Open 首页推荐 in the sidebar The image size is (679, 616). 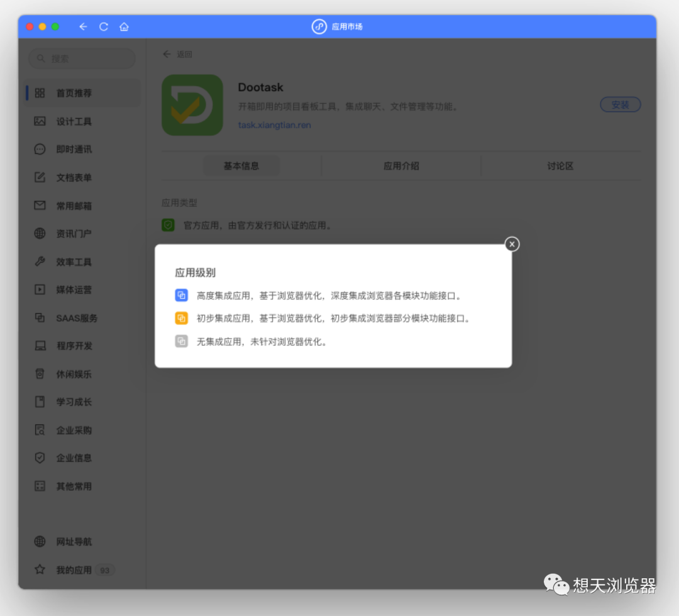[x=82, y=93]
